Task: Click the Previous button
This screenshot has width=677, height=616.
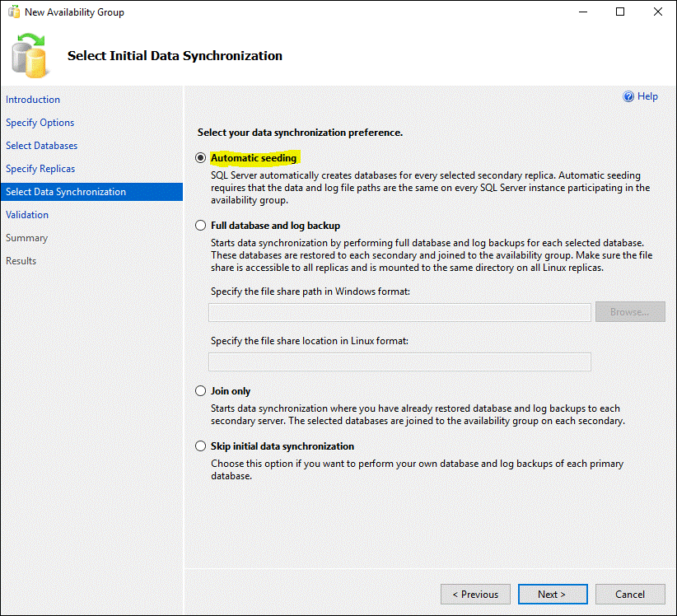Action: (475, 594)
